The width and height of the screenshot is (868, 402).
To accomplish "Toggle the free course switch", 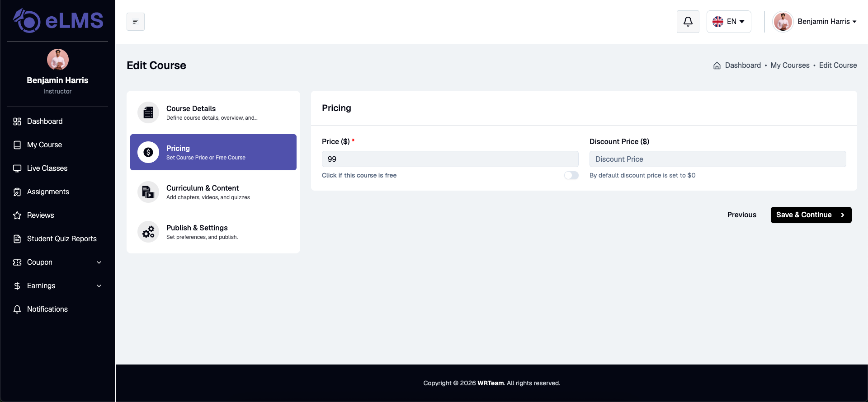I will [x=571, y=175].
